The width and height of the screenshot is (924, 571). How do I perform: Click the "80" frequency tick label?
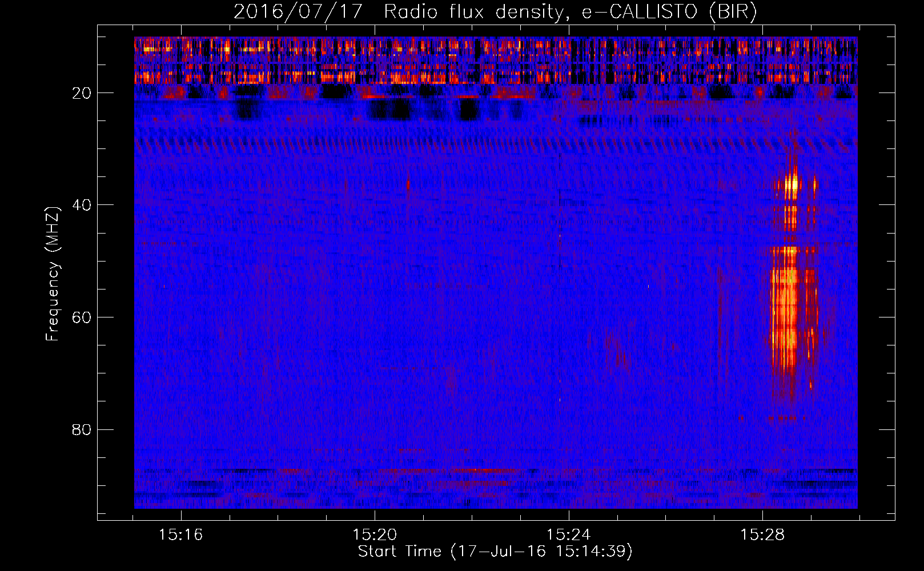pyautogui.click(x=82, y=429)
